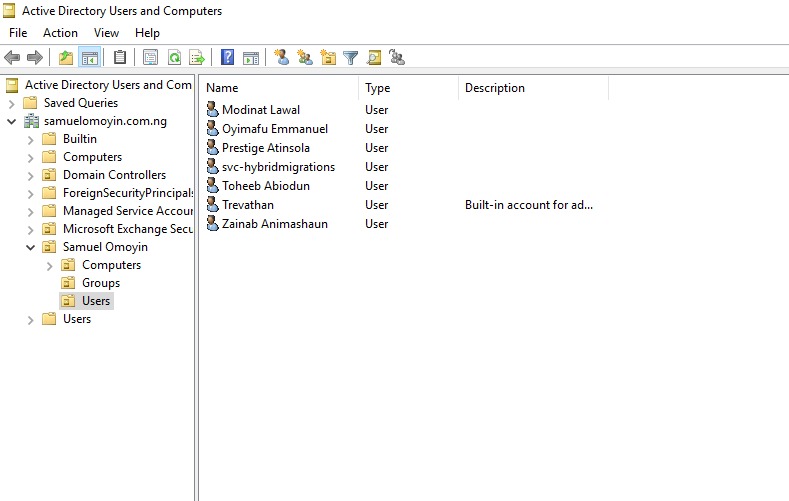Click the Forward arrow toolbar icon
Image resolution: width=789 pixels, height=501 pixels.
[x=35, y=57]
